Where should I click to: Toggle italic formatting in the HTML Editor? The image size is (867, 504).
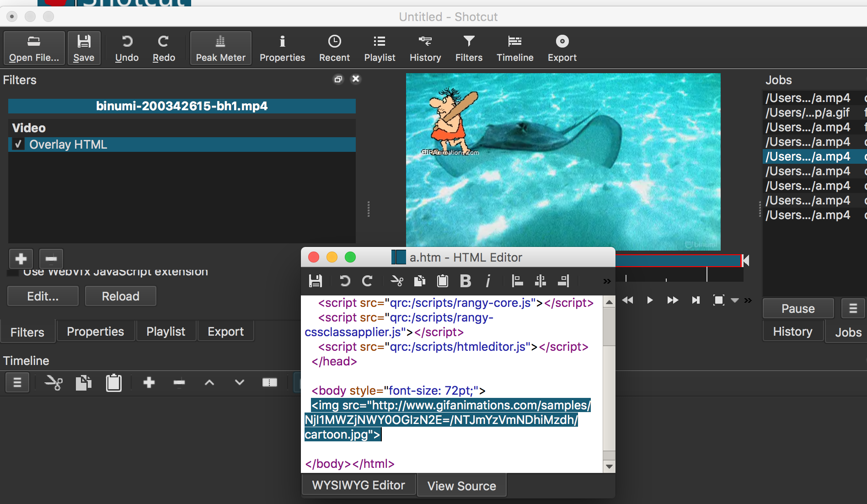(x=488, y=281)
